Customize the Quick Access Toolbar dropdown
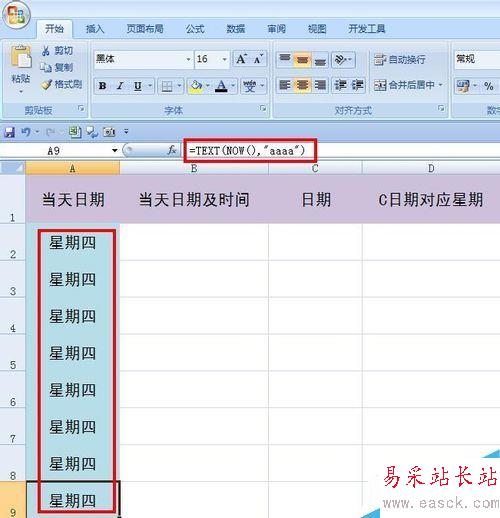This screenshot has width=500, height=518. [126, 132]
